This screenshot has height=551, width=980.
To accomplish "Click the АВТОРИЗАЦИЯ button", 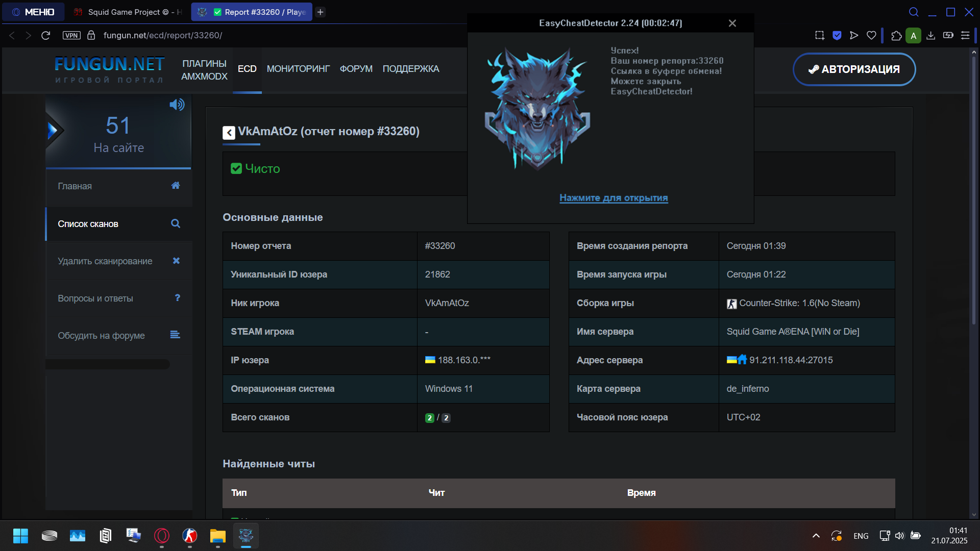I will pyautogui.click(x=854, y=69).
